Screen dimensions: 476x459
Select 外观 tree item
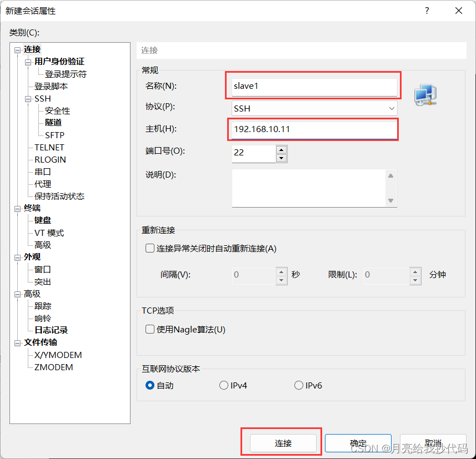coord(32,257)
